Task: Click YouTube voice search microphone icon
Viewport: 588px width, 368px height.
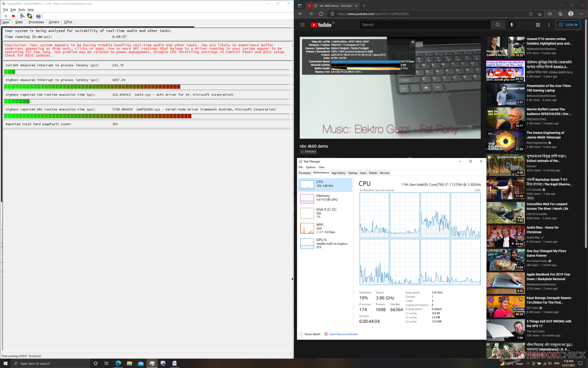Action: 511,25
